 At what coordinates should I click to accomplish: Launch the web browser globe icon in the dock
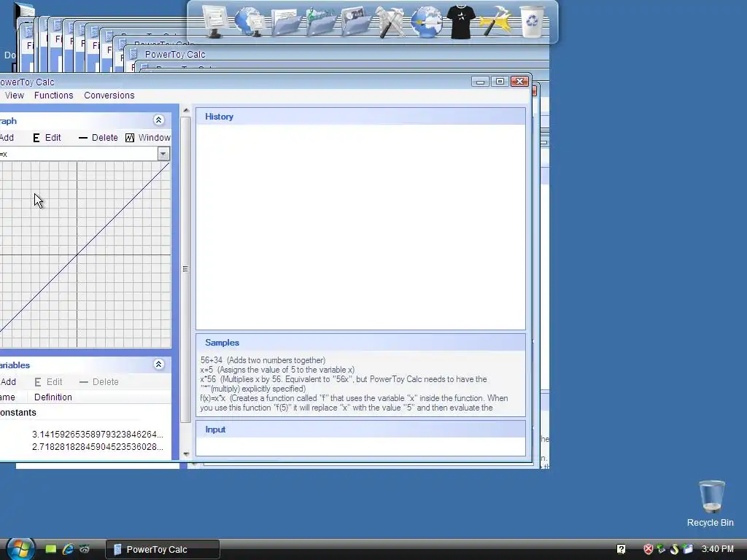point(426,21)
